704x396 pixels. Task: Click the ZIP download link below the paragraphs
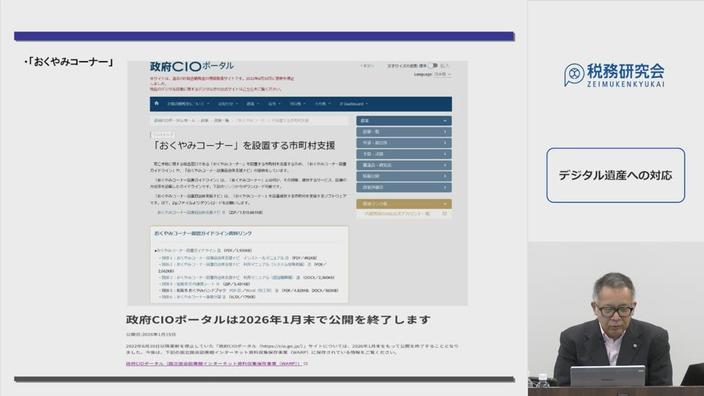coord(191,212)
